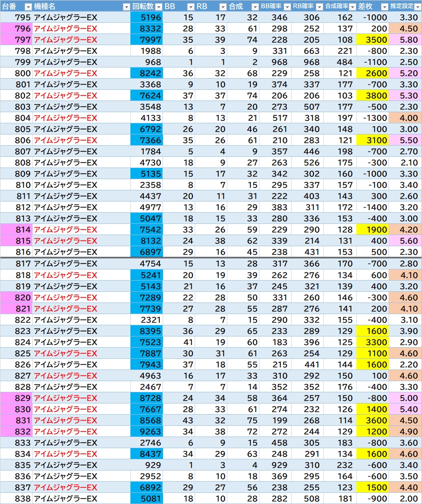The image size is (422, 504).
Task: Select yellow 差枚 cell 2600
Action: [372, 73]
